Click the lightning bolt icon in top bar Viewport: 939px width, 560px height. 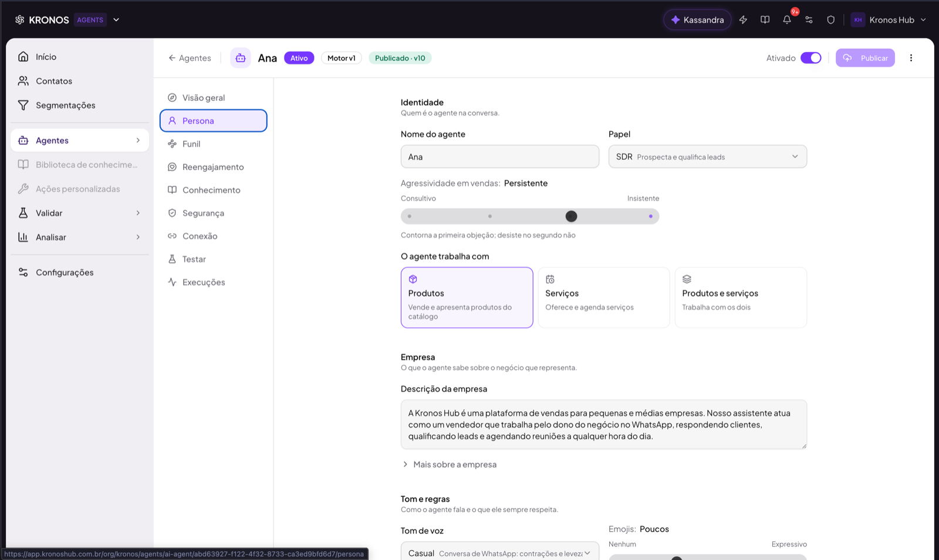pos(743,20)
